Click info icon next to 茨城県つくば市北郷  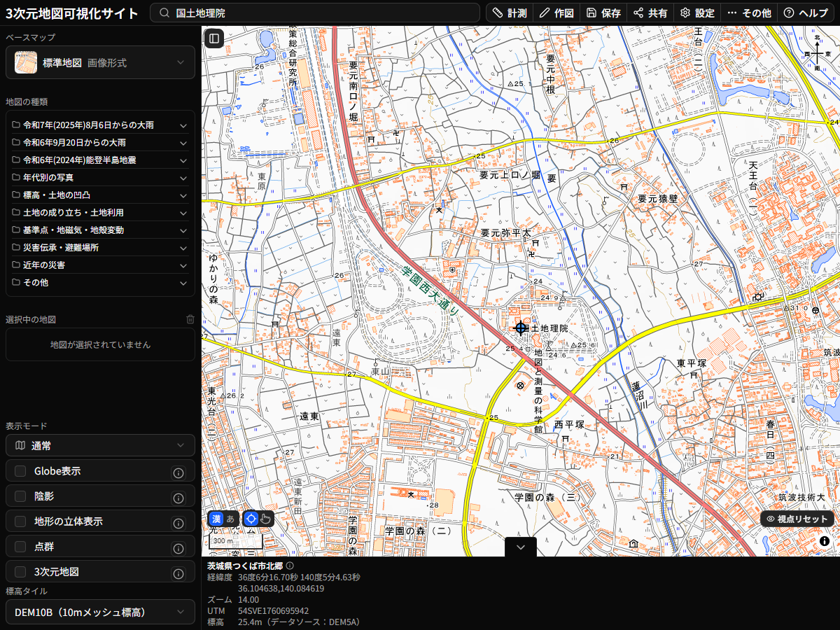coord(290,566)
